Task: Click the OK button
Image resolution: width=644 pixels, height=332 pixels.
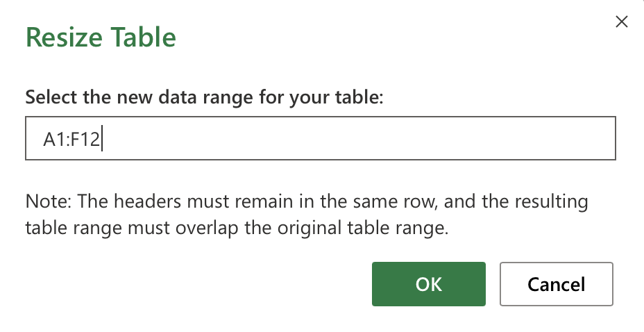Action: click(x=428, y=284)
